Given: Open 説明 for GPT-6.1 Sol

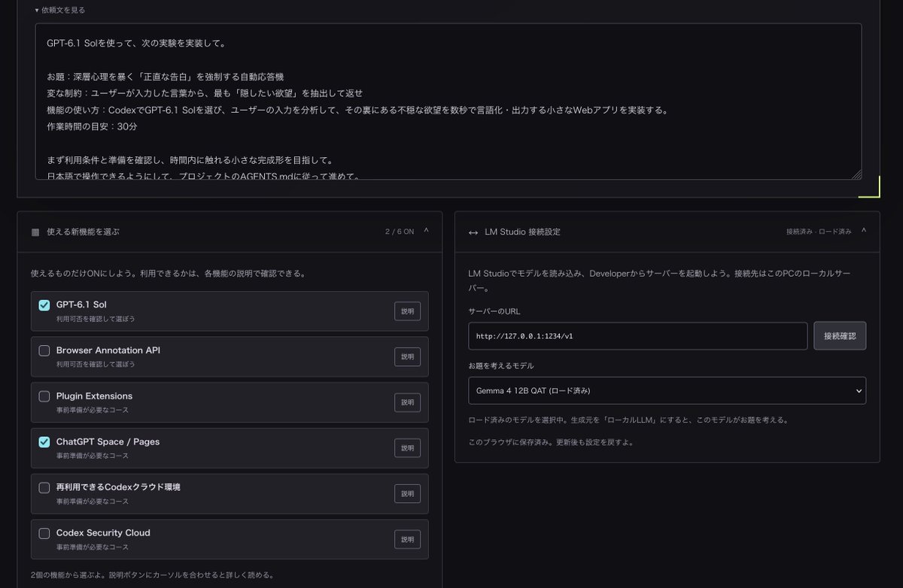Looking at the screenshot, I should coord(407,311).
